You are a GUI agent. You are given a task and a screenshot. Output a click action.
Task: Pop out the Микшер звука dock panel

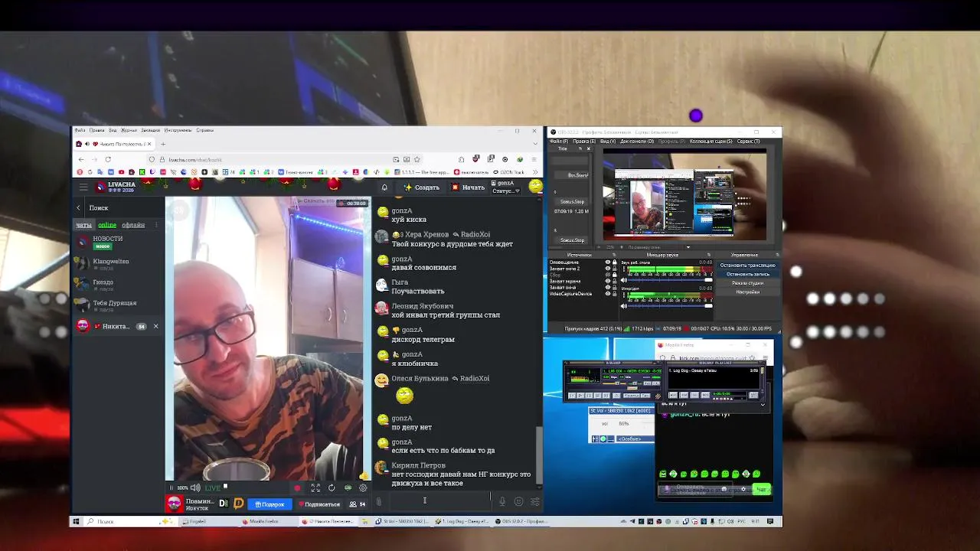(709, 255)
